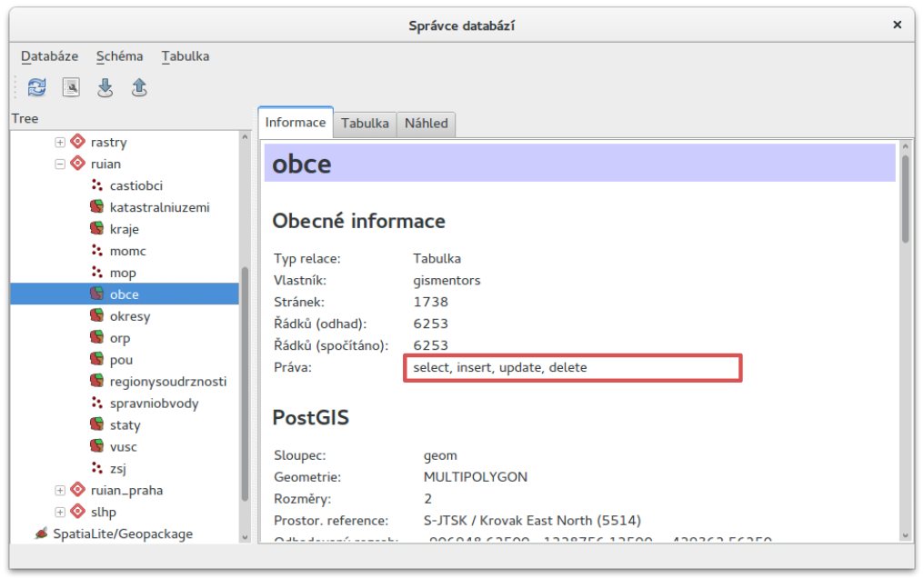Select the SpatiaLite/Geopackage label
Screen dimensions: 924x578
coord(123,533)
